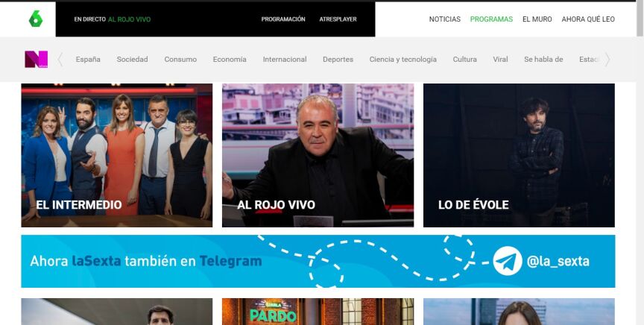Open El Muro link
The width and height of the screenshot is (644, 325).
(x=537, y=19)
